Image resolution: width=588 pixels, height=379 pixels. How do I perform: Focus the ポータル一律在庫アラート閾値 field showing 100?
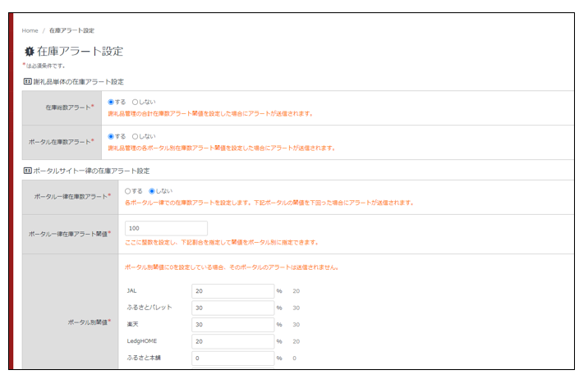pos(166,228)
